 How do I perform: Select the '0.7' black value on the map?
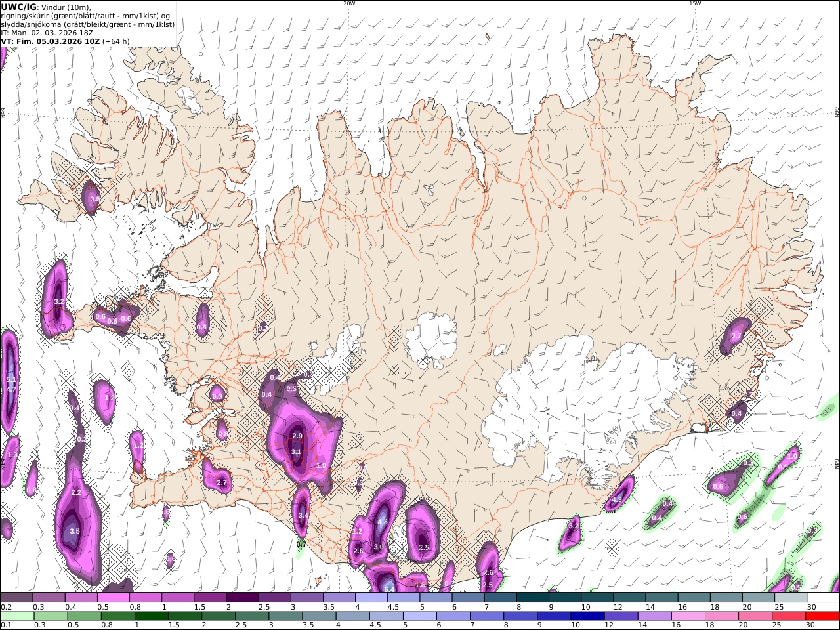tap(301, 543)
